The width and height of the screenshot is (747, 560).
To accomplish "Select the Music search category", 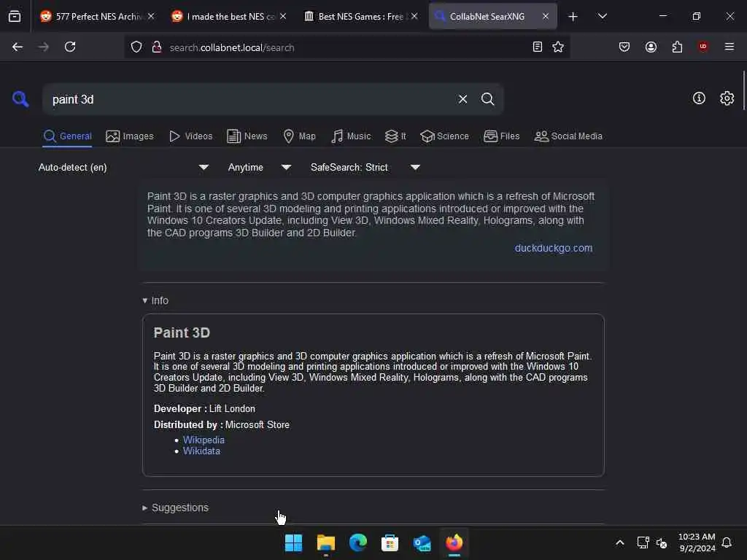I will pyautogui.click(x=351, y=136).
